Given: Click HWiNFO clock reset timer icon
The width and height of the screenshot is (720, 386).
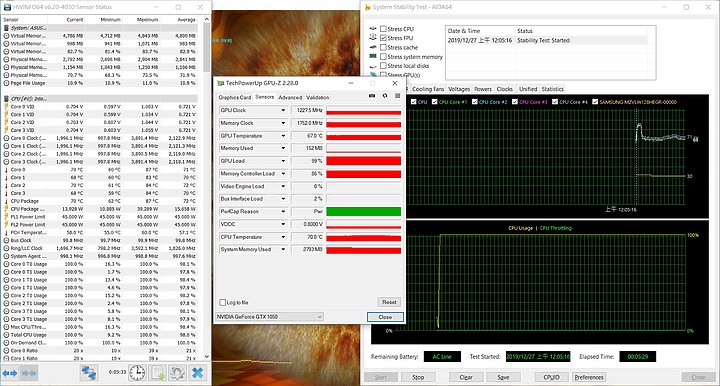Looking at the screenshot, I should click(x=137, y=373).
